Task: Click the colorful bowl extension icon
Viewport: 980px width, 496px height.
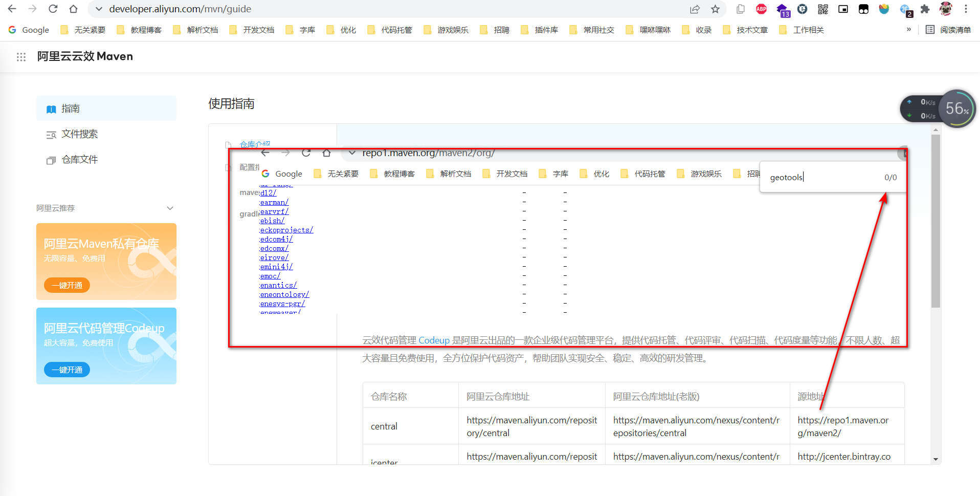Action: [884, 9]
